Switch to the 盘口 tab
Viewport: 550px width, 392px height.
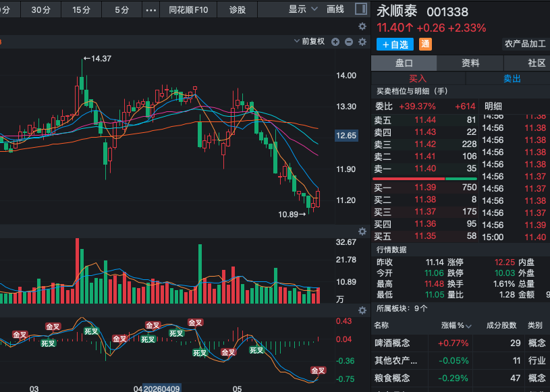pyautogui.click(x=404, y=63)
